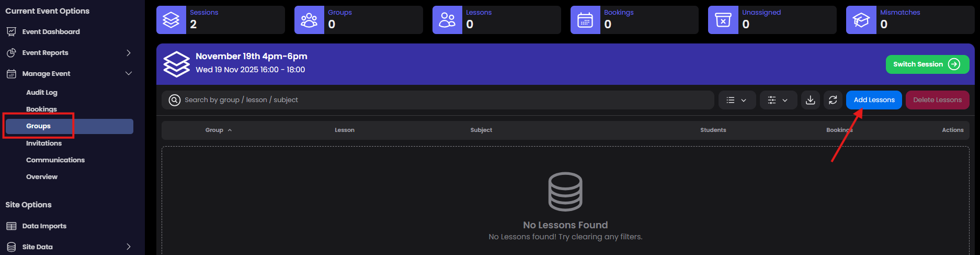Viewport: 980px width, 255px height.
Task: Expand the Site Data submenu chevron
Action: point(129,247)
